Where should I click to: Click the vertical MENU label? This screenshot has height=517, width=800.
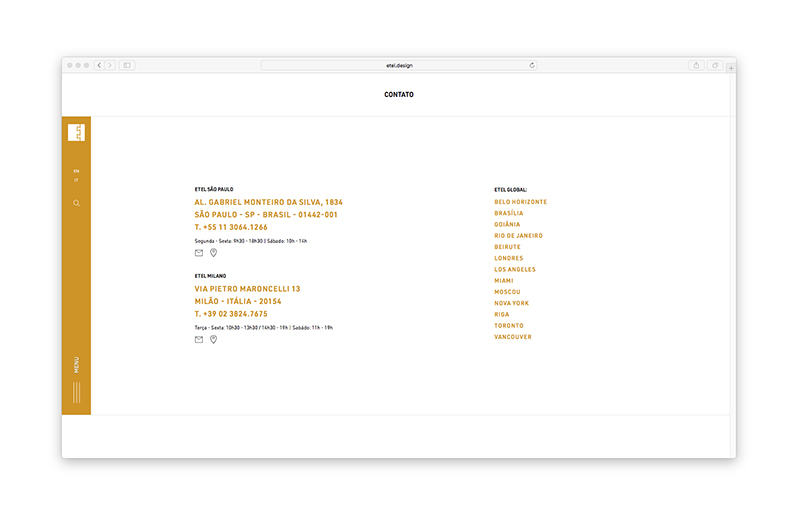click(77, 365)
